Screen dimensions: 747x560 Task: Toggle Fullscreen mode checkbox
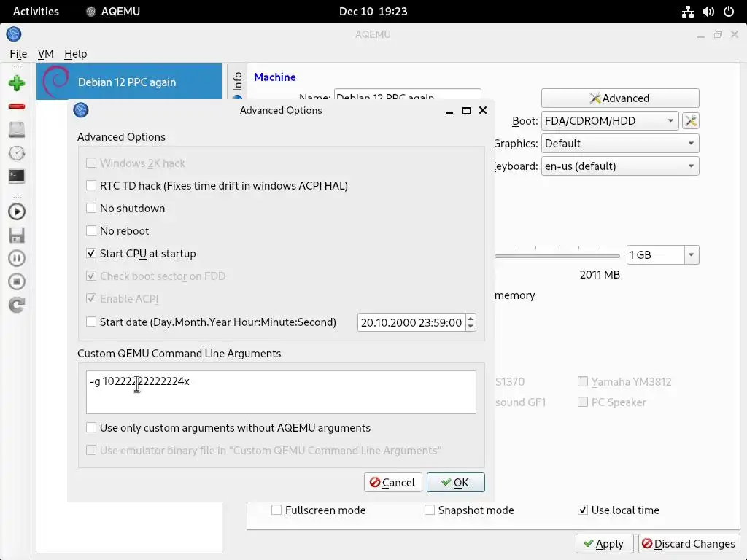[276, 510]
